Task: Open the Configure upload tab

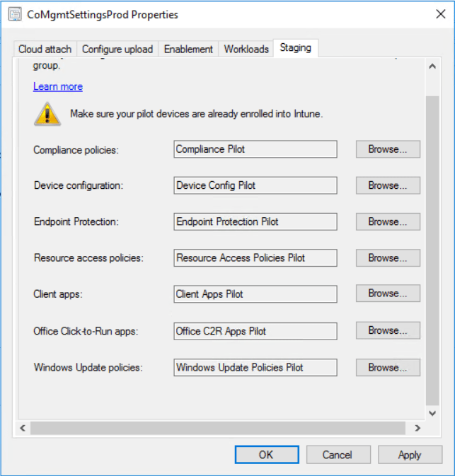Action: click(117, 49)
